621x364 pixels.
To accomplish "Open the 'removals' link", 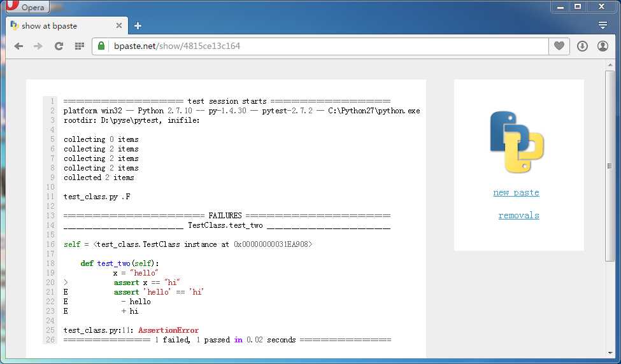I will point(519,216).
